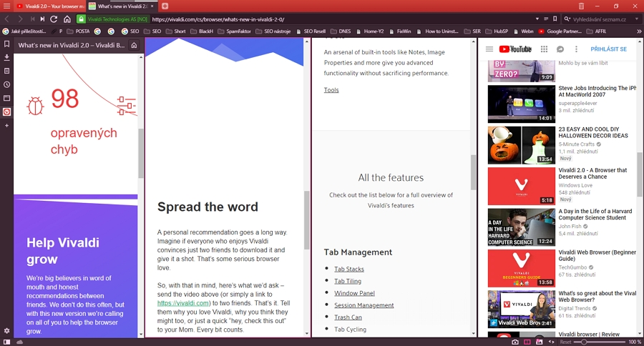Expand search field history dropdown arrow
The image size is (644, 346).
click(x=637, y=19)
